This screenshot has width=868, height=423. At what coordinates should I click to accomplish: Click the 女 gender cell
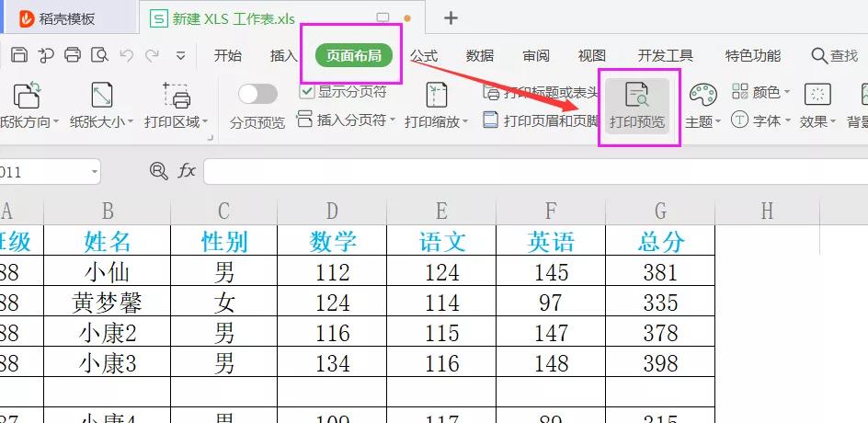click(224, 302)
